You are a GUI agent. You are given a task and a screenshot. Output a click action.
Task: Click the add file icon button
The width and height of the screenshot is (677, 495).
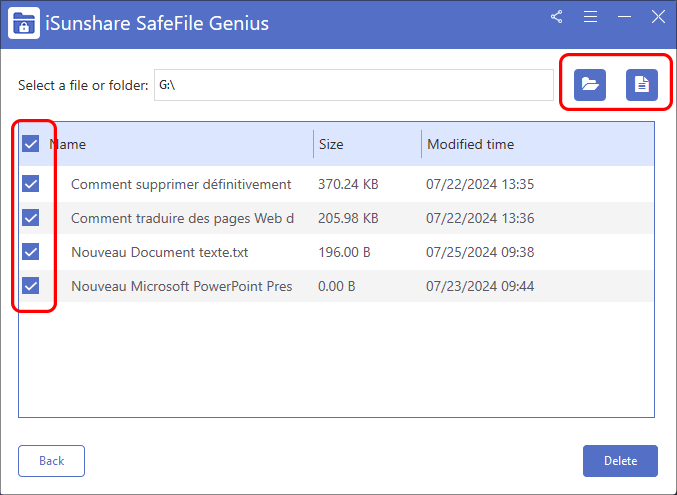pyautogui.click(x=641, y=85)
